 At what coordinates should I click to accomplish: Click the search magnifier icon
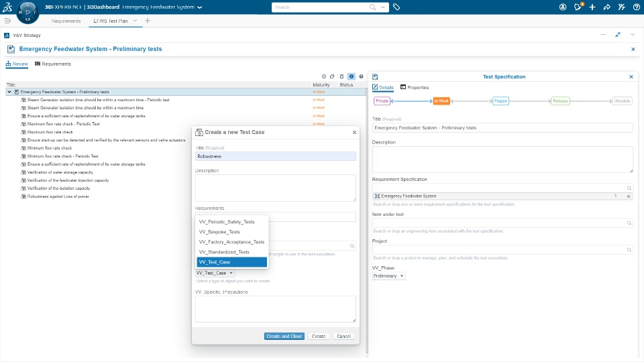coord(372,7)
